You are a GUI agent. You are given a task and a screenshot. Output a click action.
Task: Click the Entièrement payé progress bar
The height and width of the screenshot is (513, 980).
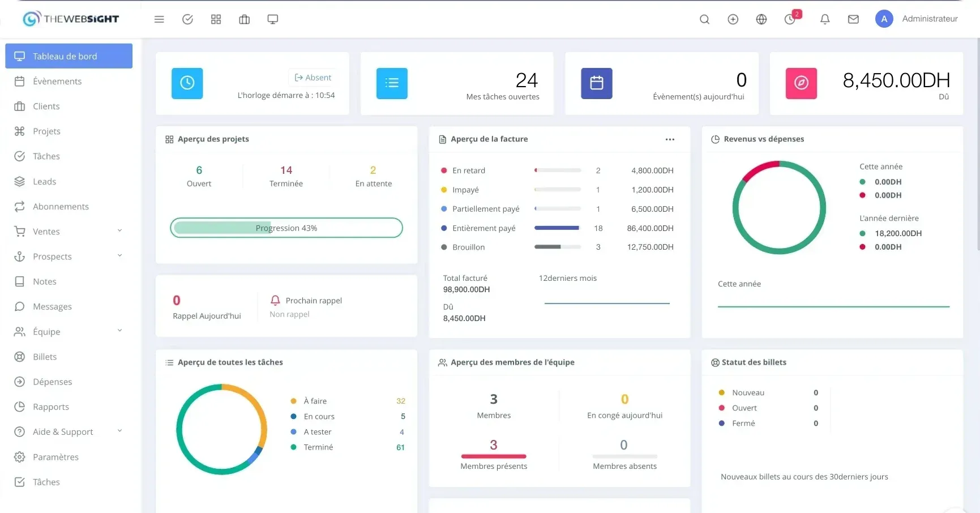558,228
